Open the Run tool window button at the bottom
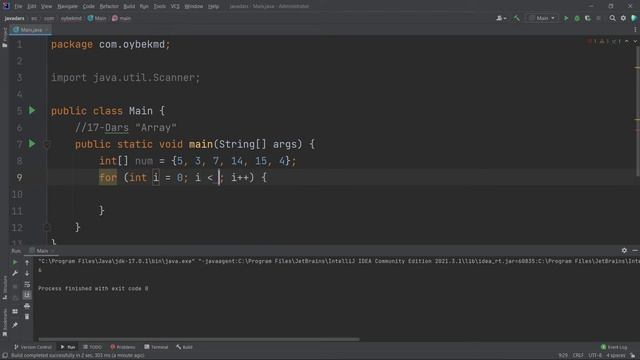The height and width of the screenshot is (360, 640). tap(68, 347)
